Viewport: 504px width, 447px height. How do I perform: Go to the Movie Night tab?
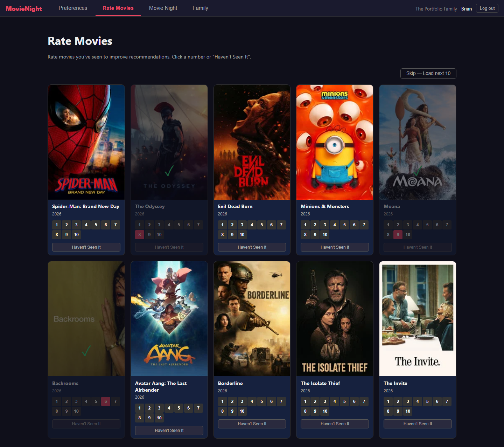pyautogui.click(x=163, y=8)
